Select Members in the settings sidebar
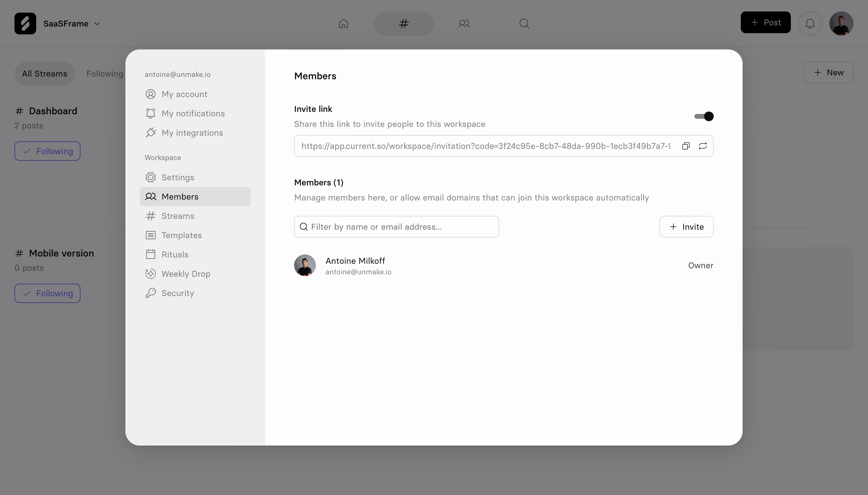 195,197
